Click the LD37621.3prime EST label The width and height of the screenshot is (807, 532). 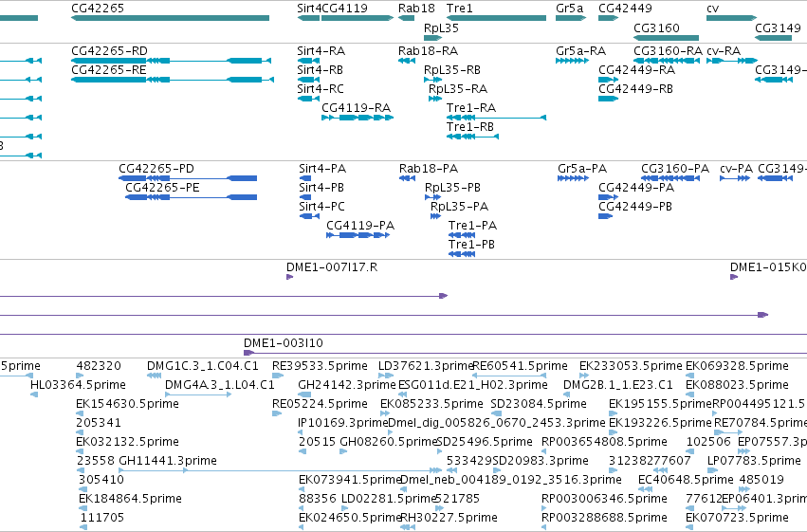pos(426,366)
